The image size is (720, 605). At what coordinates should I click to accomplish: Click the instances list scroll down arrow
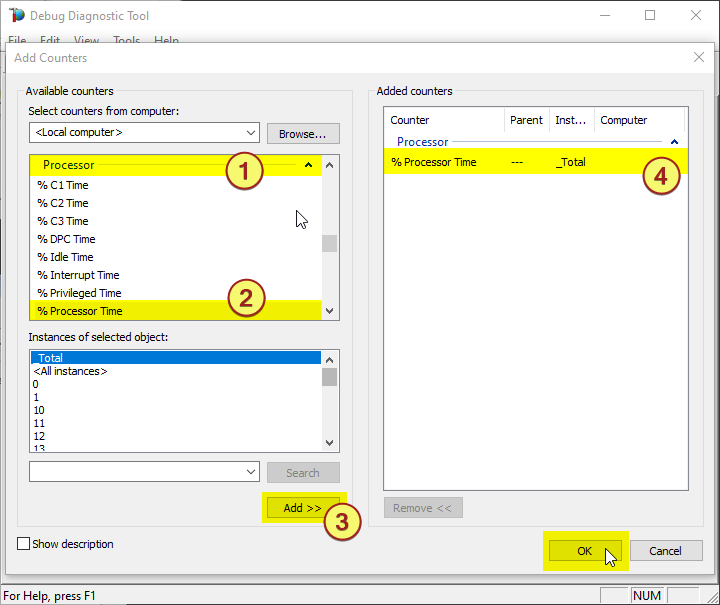coord(329,443)
